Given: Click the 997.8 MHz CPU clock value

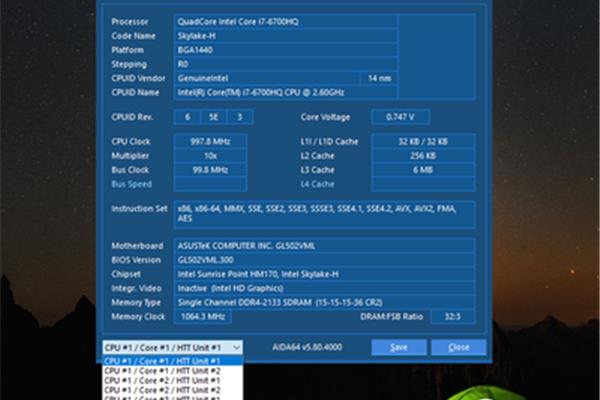Looking at the screenshot, I should (210, 141).
